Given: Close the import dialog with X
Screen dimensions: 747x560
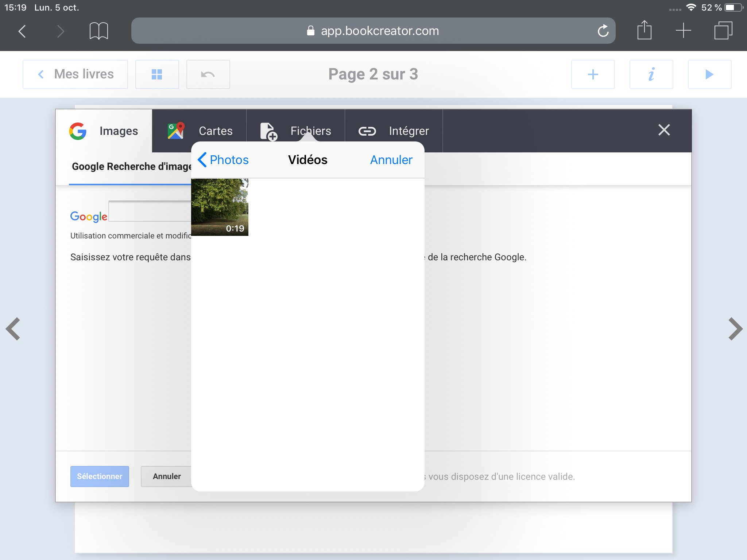Looking at the screenshot, I should point(664,130).
